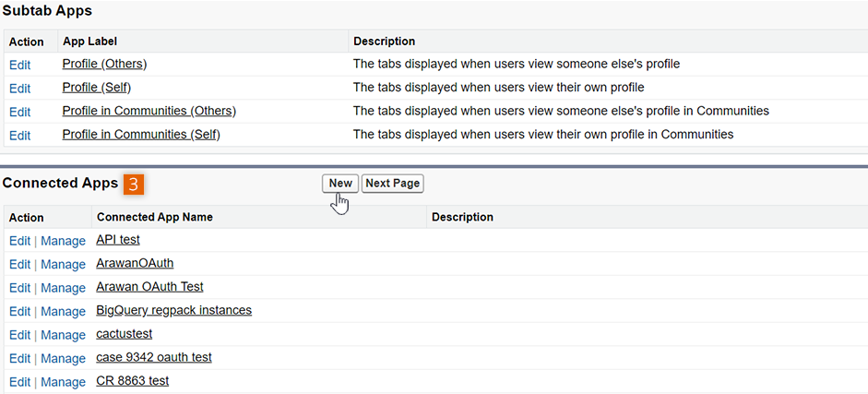Edit Profile in Communities (Others) app

[x=20, y=113]
